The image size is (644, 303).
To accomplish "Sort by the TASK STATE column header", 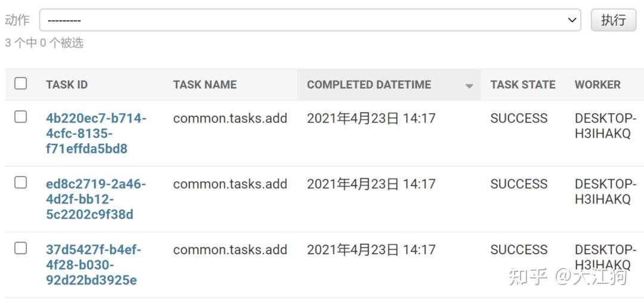I will pos(522,85).
